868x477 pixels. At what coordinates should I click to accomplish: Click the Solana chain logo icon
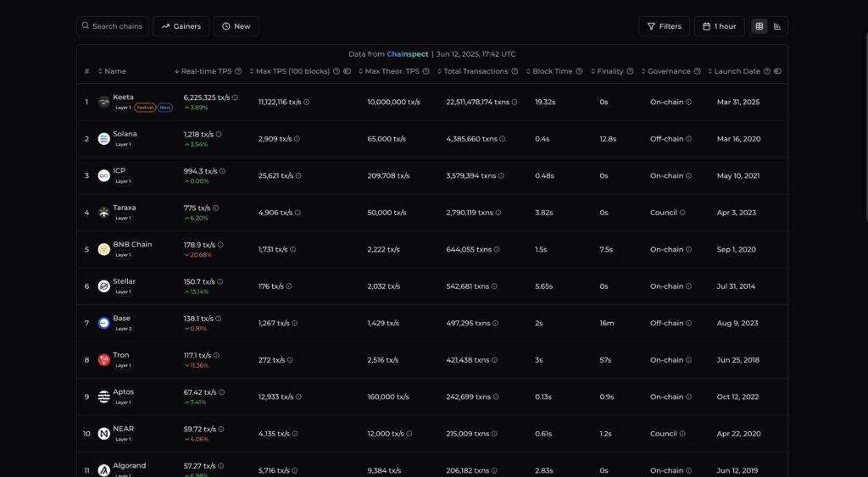(103, 139)
